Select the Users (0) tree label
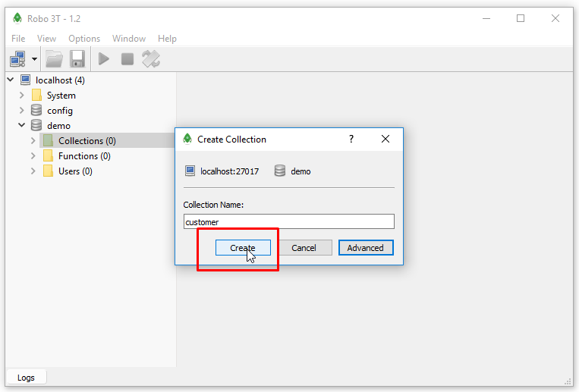579x392 pixels. coord(75,171)
